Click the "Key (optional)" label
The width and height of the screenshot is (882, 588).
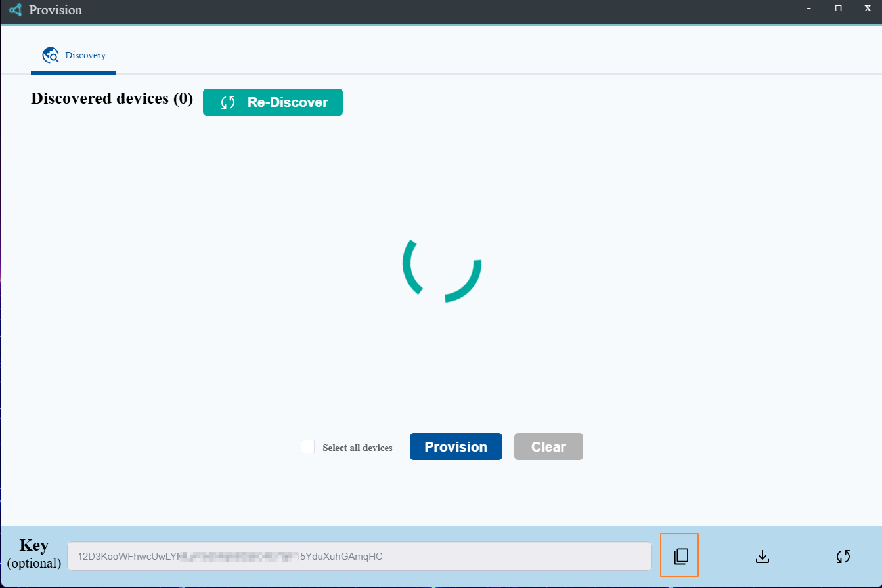34,554
